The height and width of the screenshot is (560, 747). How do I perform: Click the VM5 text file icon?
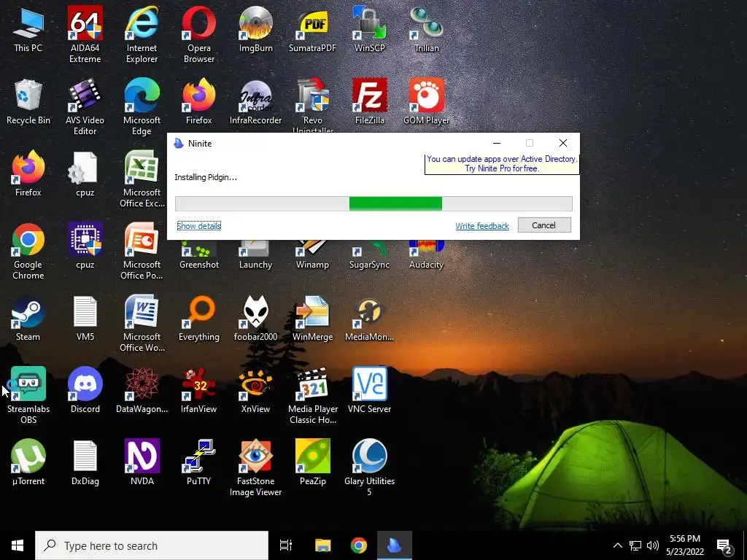click(85, 319)
